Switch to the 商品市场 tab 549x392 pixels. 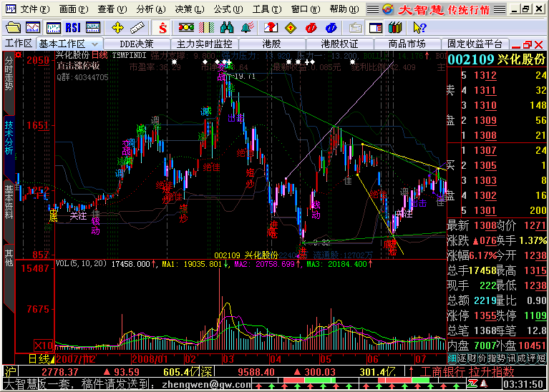(407, 44)
